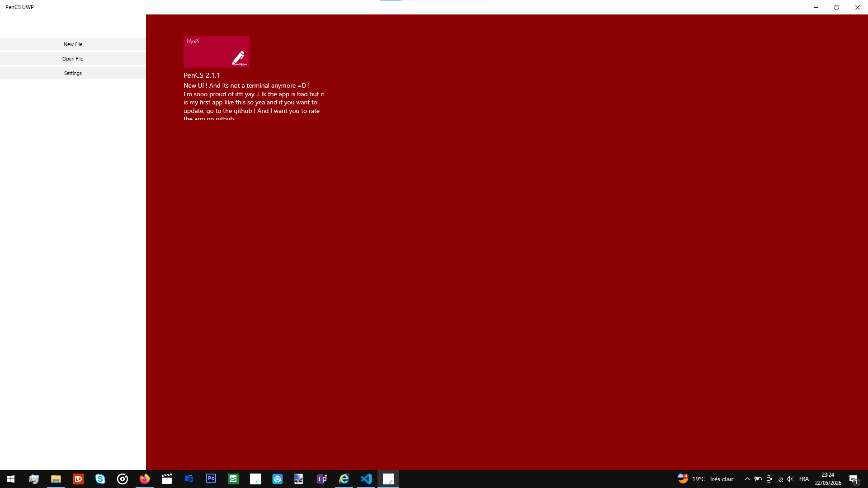The height and width of the screenshot is (488, 868).
Task: Open the blue folder search taskbar icon
Action: [189, 479]
